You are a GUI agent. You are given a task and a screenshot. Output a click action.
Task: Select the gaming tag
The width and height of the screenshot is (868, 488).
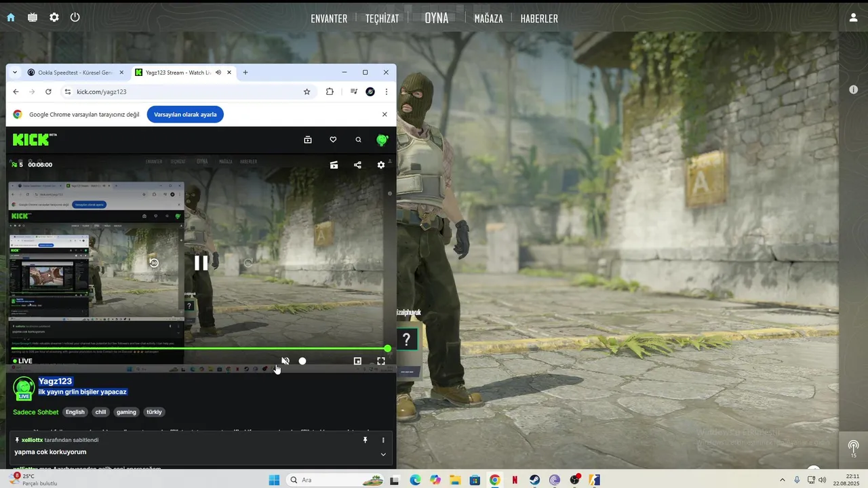(126, 412)
